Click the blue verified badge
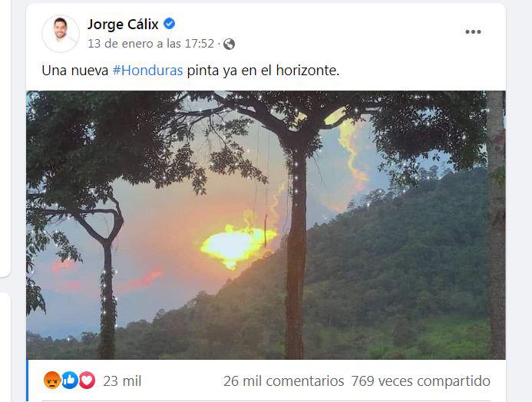The width and height of the screenshot is (532, 402). pyautogui.click(x=170, y=24)
